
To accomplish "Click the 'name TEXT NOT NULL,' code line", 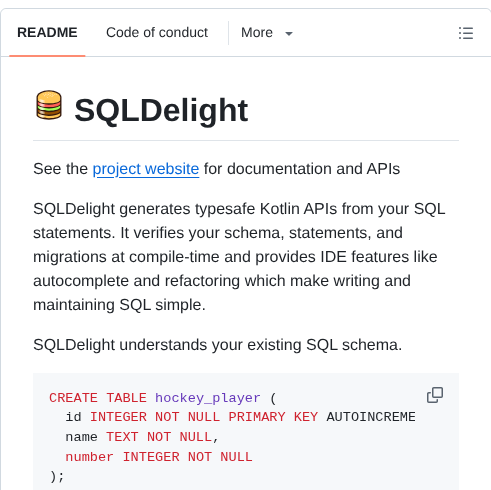I will coord(142,437).
